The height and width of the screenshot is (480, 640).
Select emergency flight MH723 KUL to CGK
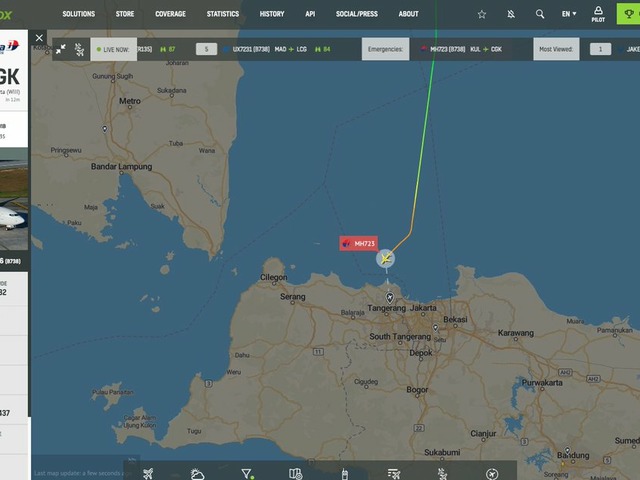(461, 49)
